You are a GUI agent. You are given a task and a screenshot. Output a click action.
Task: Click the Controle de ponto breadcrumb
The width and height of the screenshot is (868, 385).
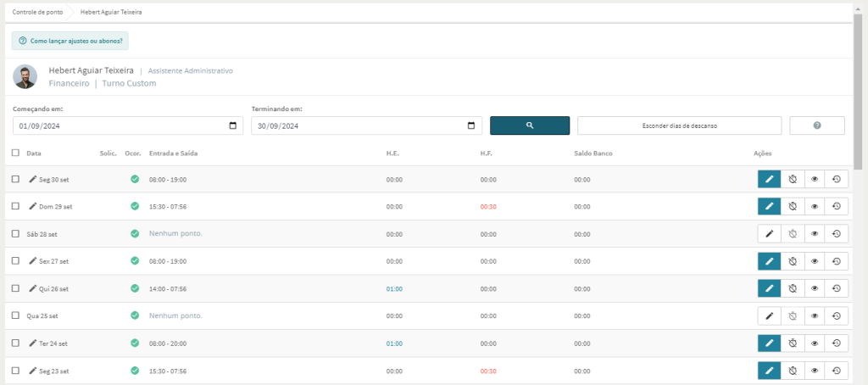tap(37, 12)
